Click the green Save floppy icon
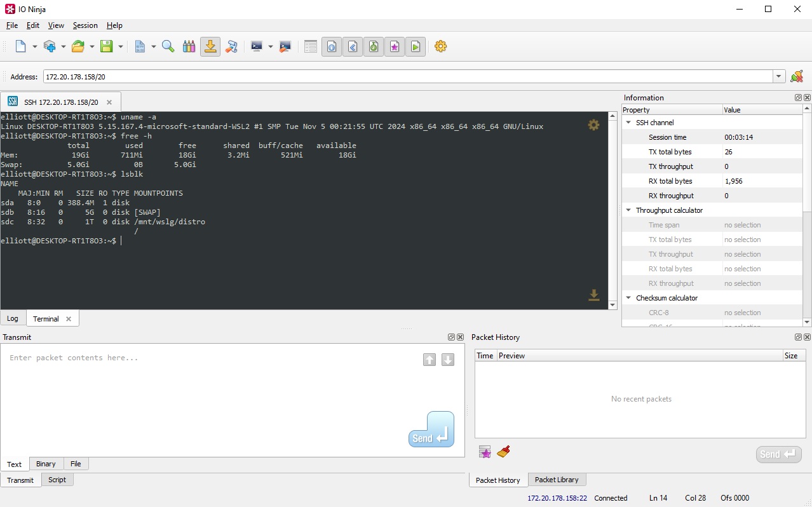The image size is (812, 507). [107, 46]
